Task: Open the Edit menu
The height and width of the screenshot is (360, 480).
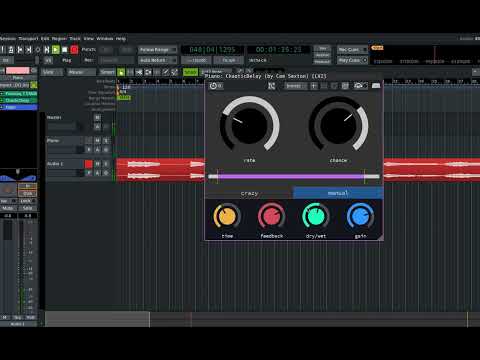Action: coord(45,39)
